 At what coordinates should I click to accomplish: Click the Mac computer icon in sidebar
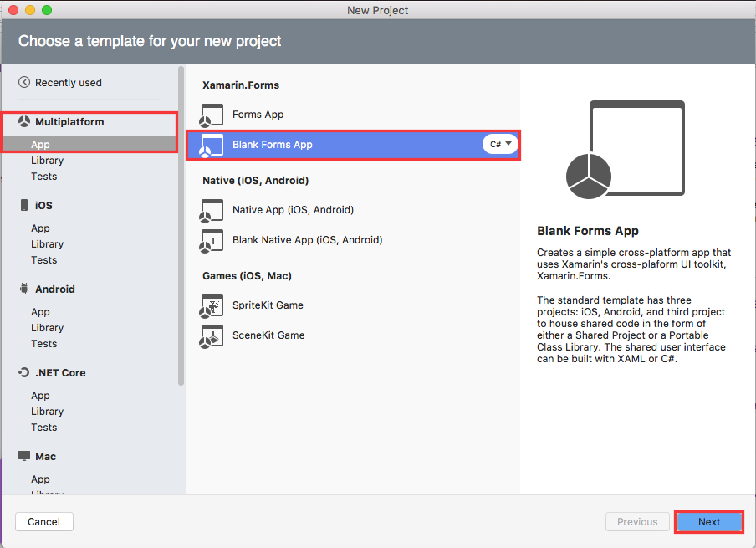click(x=24, y=456)
